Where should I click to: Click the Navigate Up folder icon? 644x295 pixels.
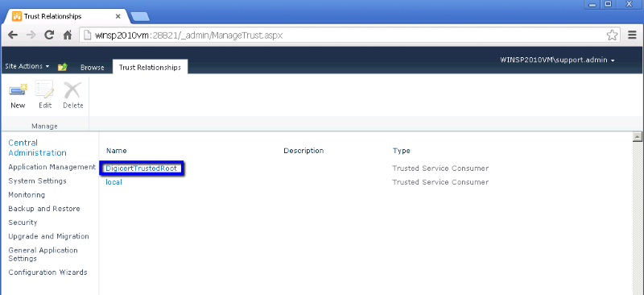[x=63, y=67]
